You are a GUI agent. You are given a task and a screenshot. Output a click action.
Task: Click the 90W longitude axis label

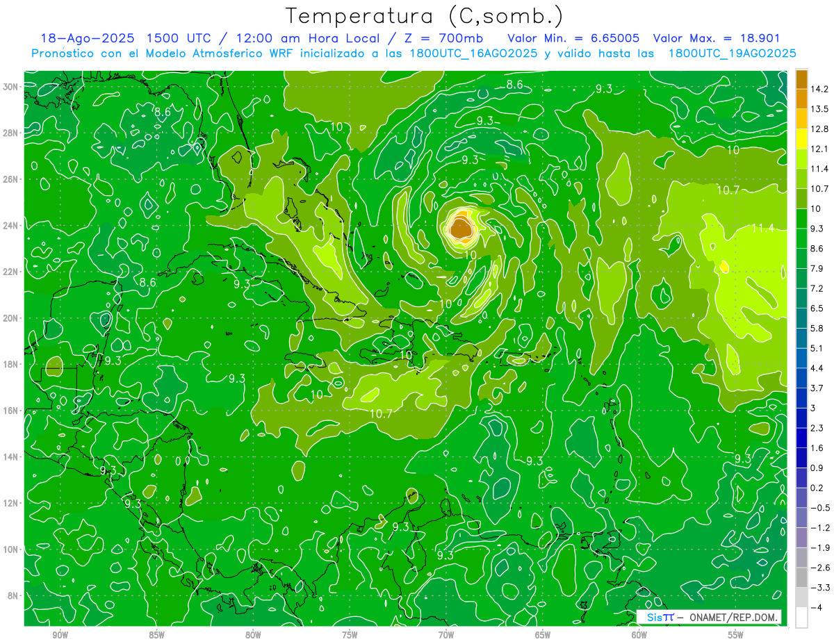(60, 636)
